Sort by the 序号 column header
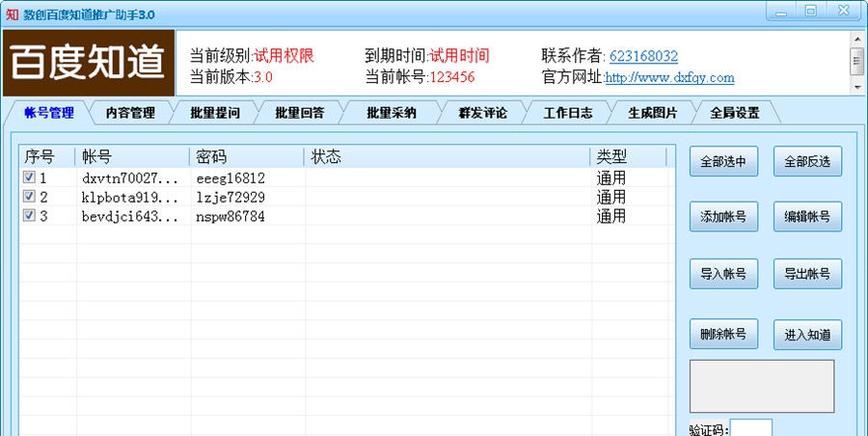This screenshot has height=436, width=868. point(47,157)
